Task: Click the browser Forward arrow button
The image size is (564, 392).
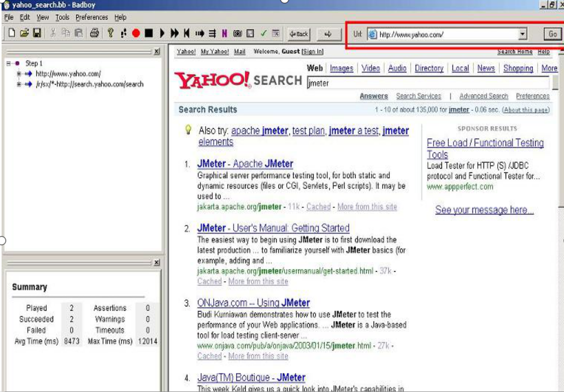Action: point(328,34)
